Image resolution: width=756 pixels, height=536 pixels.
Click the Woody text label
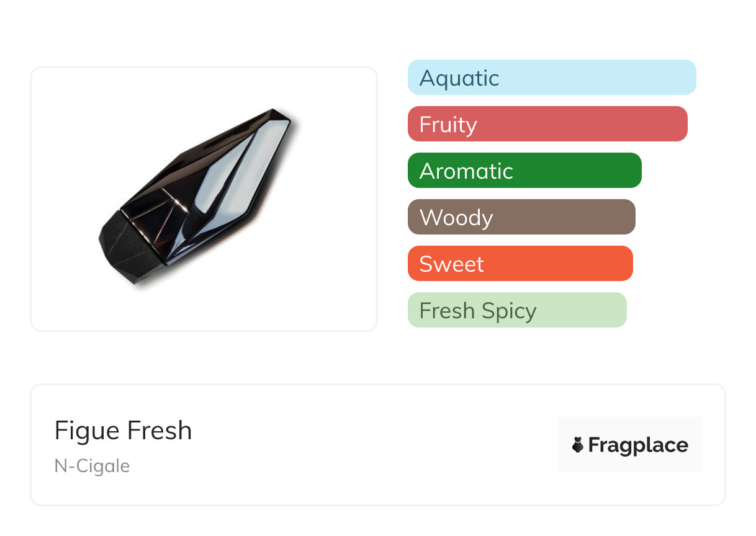click(x=456, y=218)
